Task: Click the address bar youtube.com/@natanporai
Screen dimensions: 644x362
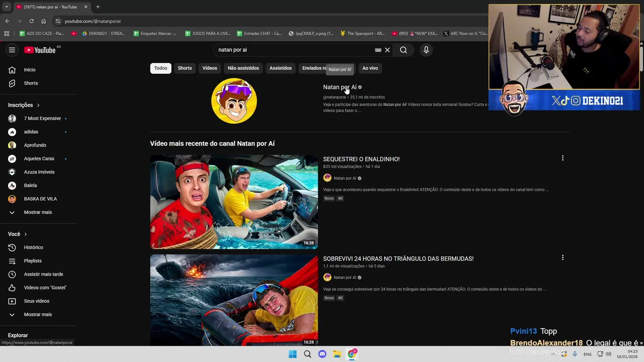Action: coord(93,21)
